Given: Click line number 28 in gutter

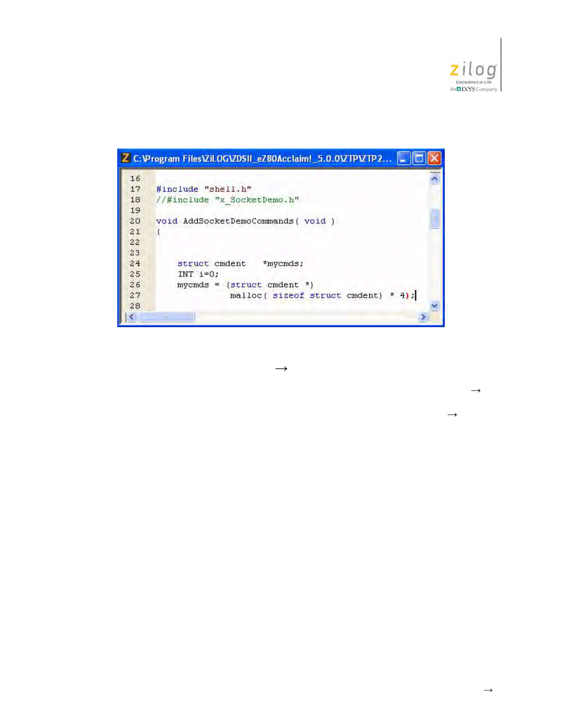Looking at the screenshot, I should pyautogui.click(x=135, y=306).
